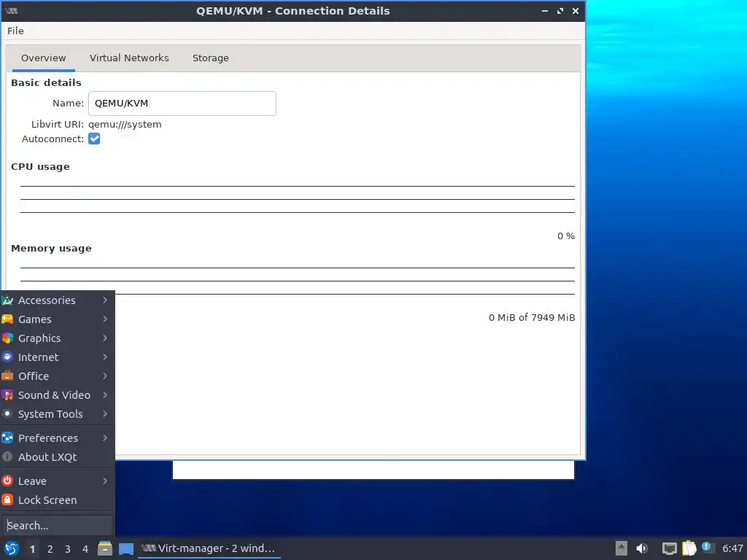Expand the Office submenu arrow
Screen dimensions: 747x560
click(105, 376)
